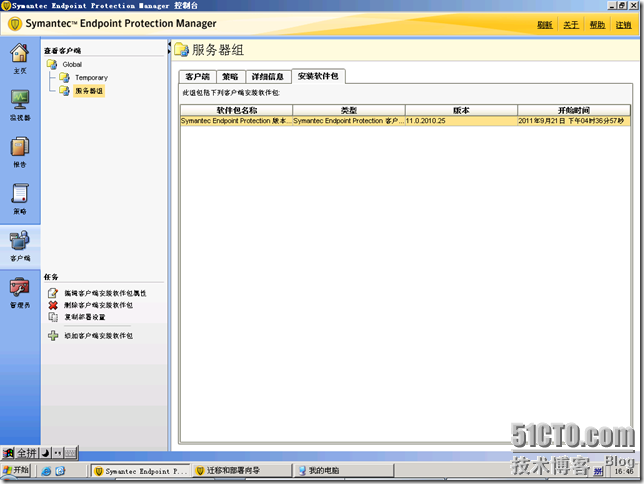The image size is (644, 484).
Task: Click the 关于 about link
Action: [571, 25]
